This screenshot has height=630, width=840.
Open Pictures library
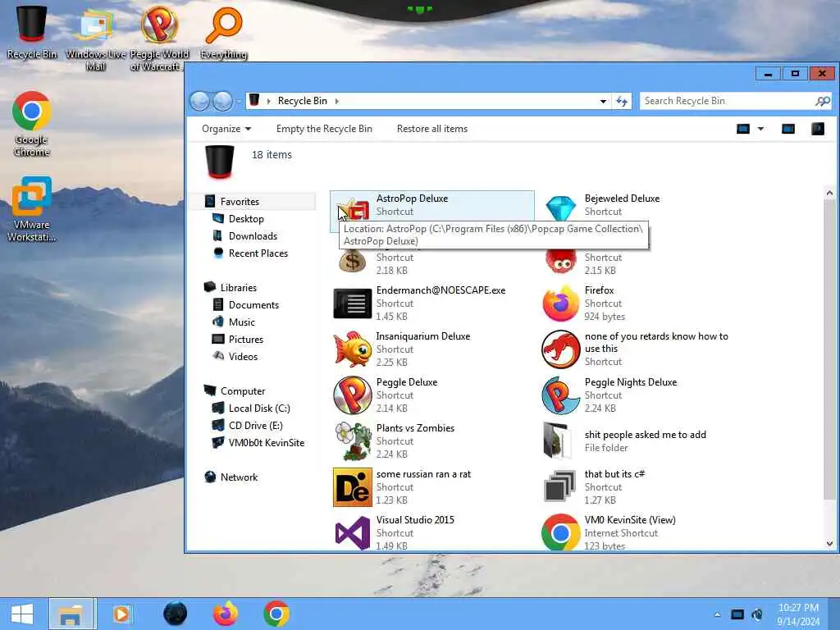(246, 339)
